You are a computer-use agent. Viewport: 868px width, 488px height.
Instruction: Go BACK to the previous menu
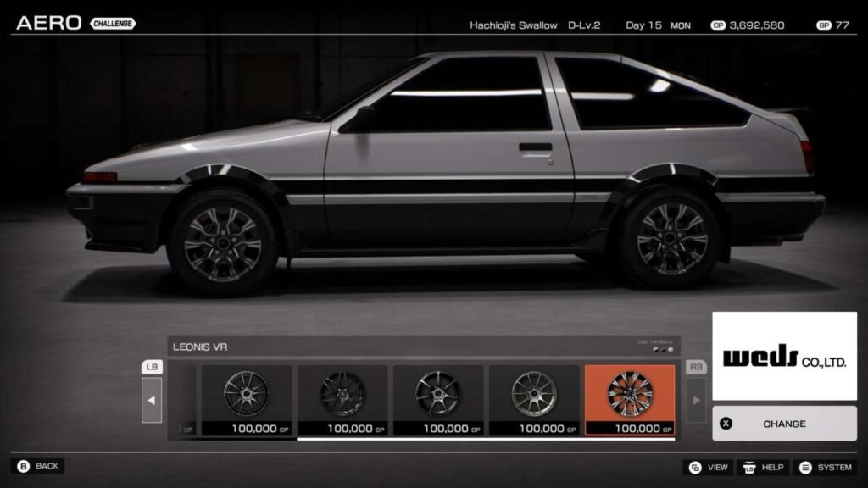pyautogui.click(x=38, y=466)
